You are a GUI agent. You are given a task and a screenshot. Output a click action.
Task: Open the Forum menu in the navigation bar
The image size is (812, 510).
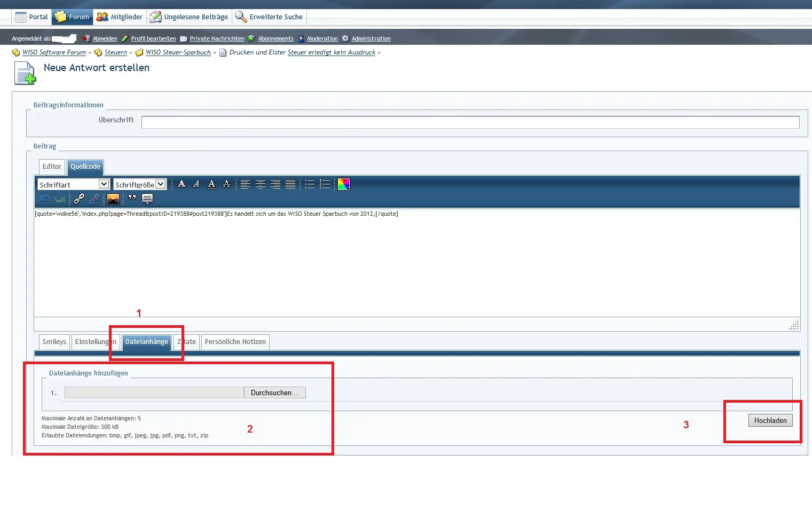pos(73,17)
